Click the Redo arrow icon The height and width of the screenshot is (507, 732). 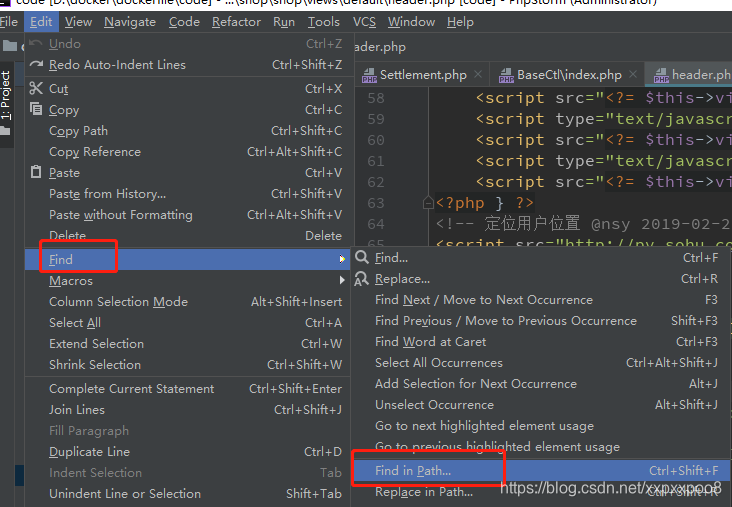pos(36,64)
